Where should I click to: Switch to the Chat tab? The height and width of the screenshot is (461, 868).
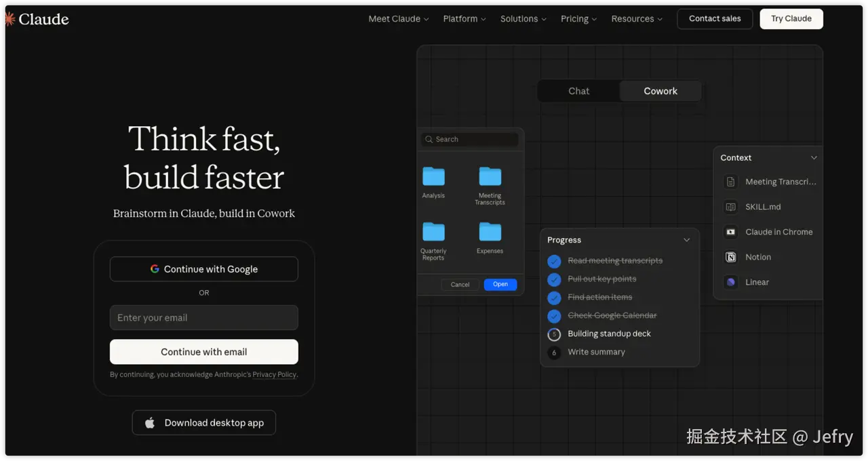pyautogui.click(x=578, y=91)
